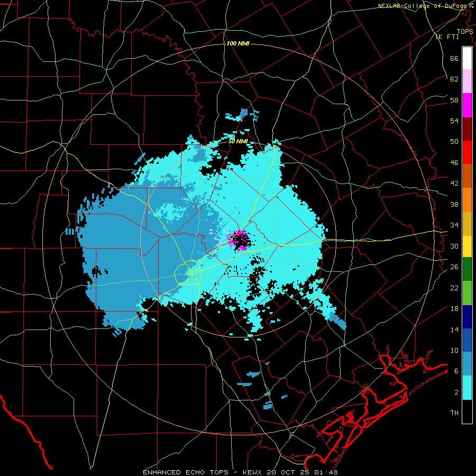Click the legend value 6
The image size is (476, 476).
(456, 371)
